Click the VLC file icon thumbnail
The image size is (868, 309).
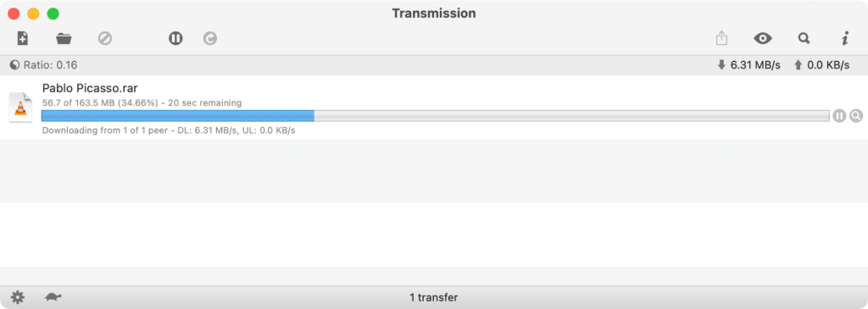point(20,108)
